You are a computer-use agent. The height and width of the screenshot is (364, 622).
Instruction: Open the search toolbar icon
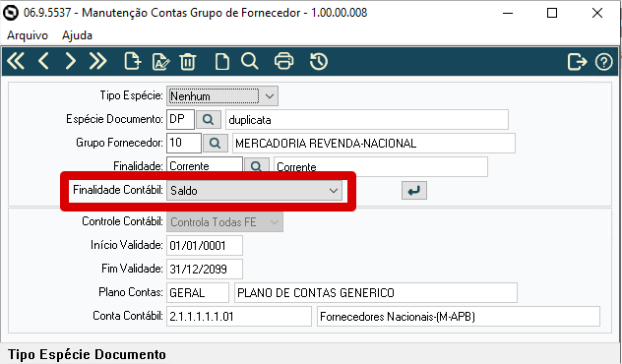(250, 61)
